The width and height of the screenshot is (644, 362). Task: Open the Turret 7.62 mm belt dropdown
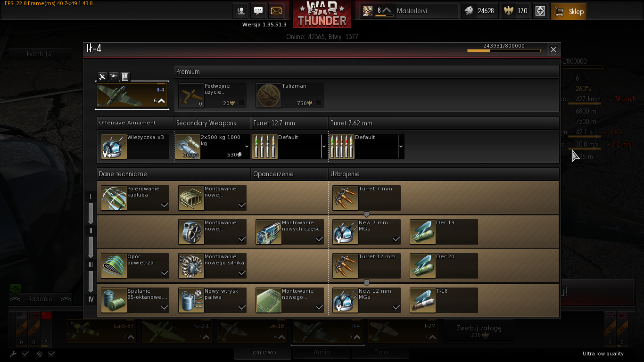(x=401, y=147)
